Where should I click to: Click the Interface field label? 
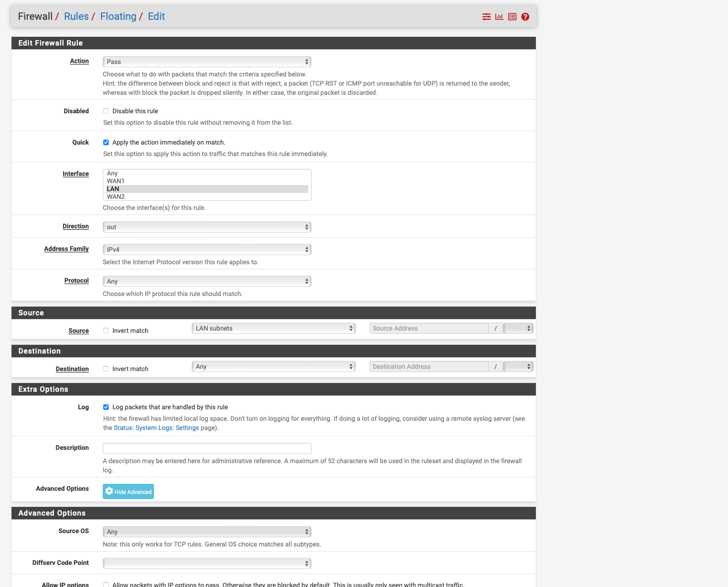coord(76,174)
